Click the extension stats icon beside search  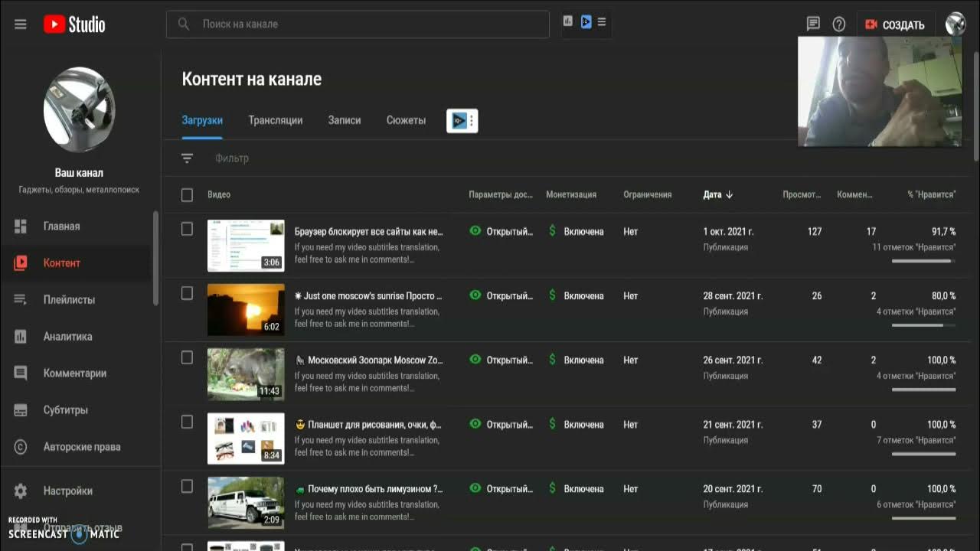pyautogui.click(x=567, y=21)
